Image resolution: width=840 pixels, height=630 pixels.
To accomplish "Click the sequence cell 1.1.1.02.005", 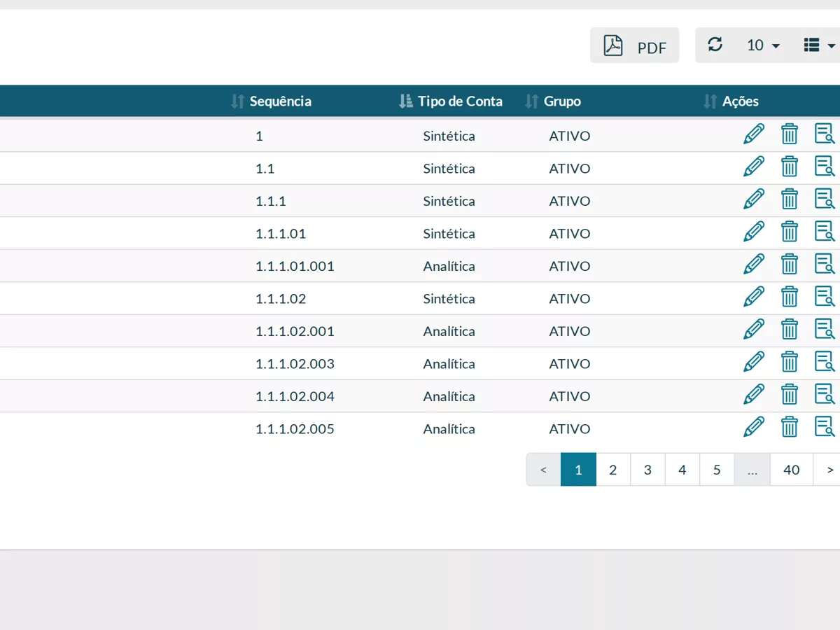I will [x=295, y=429].
